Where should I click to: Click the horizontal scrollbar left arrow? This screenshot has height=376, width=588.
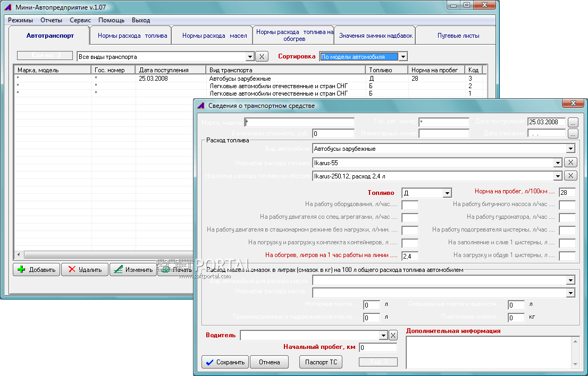(19, 255)
